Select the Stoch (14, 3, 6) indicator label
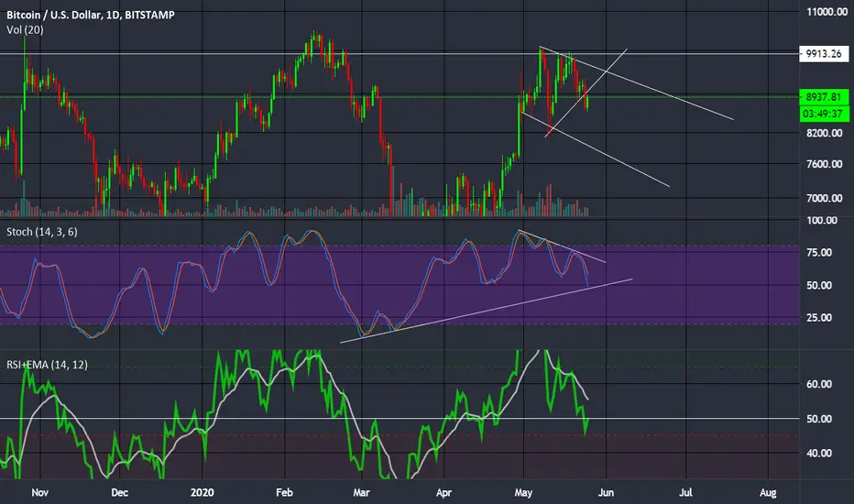Image resolution: width=854 pixels, height=504 pixels. pos(42,232)
